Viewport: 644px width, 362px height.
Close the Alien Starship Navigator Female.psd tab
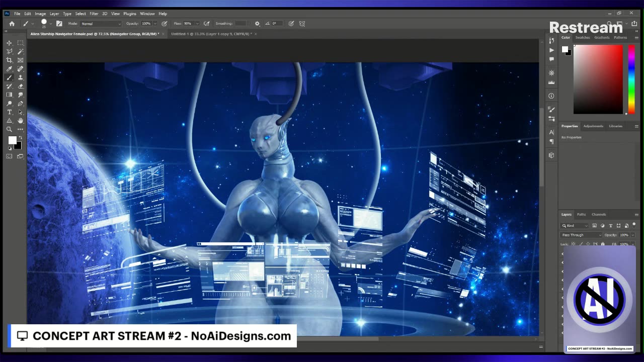(163, 34)
